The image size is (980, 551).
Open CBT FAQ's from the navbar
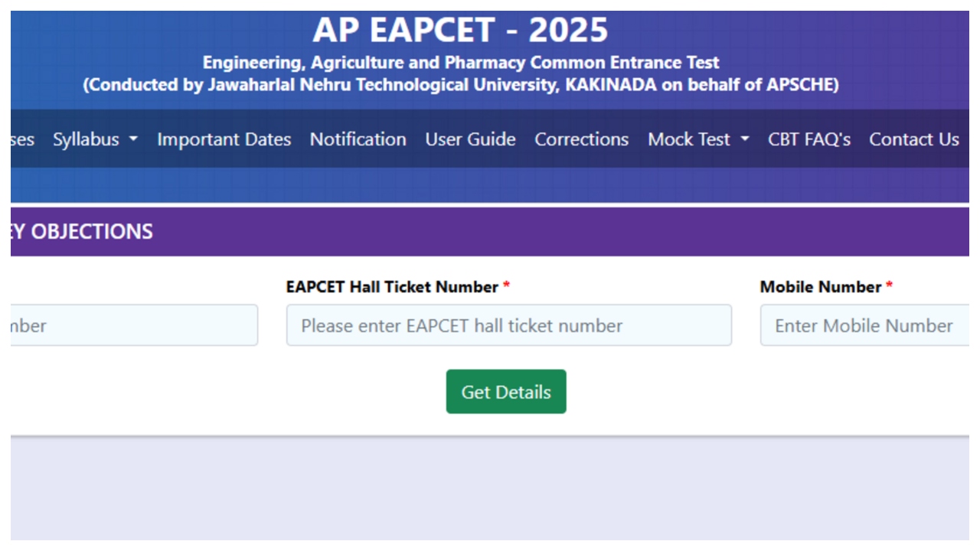(809, 139)
